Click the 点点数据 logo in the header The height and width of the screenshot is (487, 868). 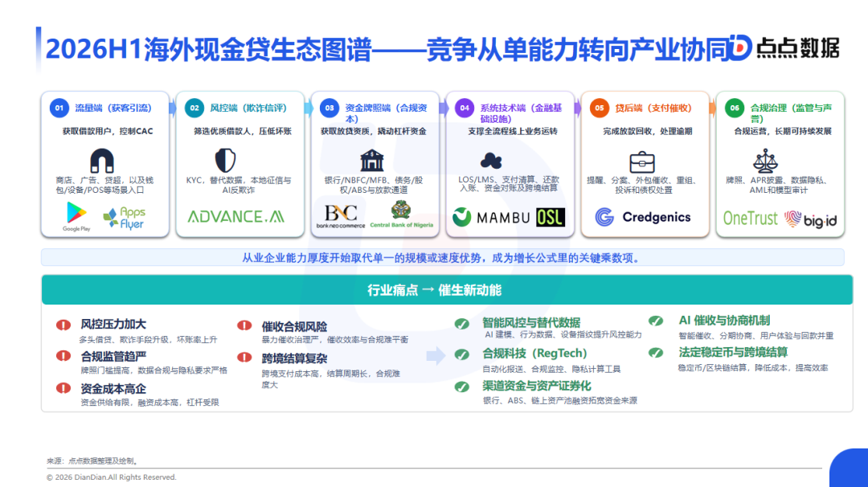784,47
